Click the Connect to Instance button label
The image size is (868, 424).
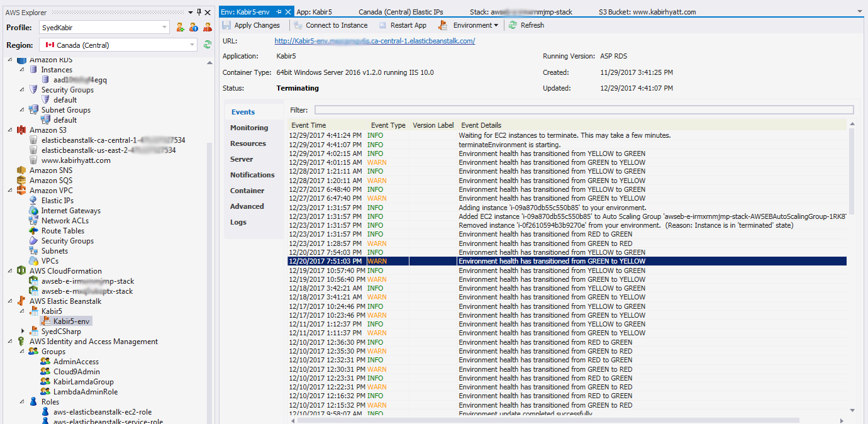tap(337, 25)
